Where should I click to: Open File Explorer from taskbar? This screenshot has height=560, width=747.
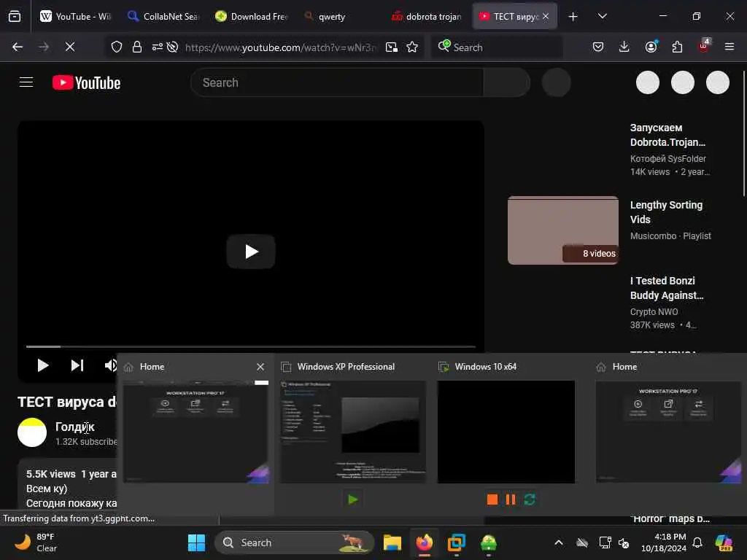pos(392,542)
